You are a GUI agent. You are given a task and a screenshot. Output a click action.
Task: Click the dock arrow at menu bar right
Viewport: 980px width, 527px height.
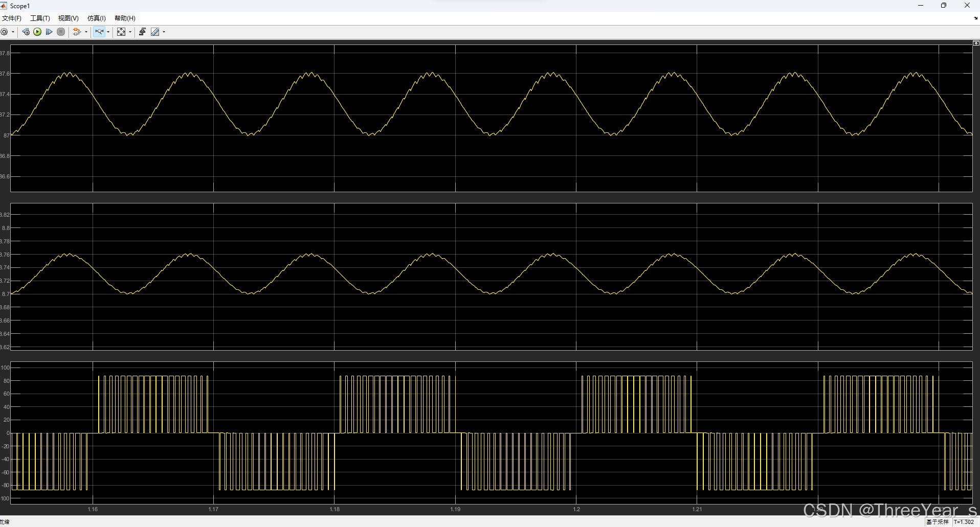coord(976,18)
